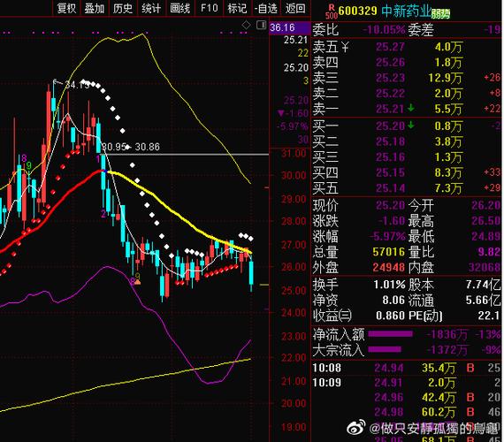Click the green down arrow beside 买一

point(411,125)
